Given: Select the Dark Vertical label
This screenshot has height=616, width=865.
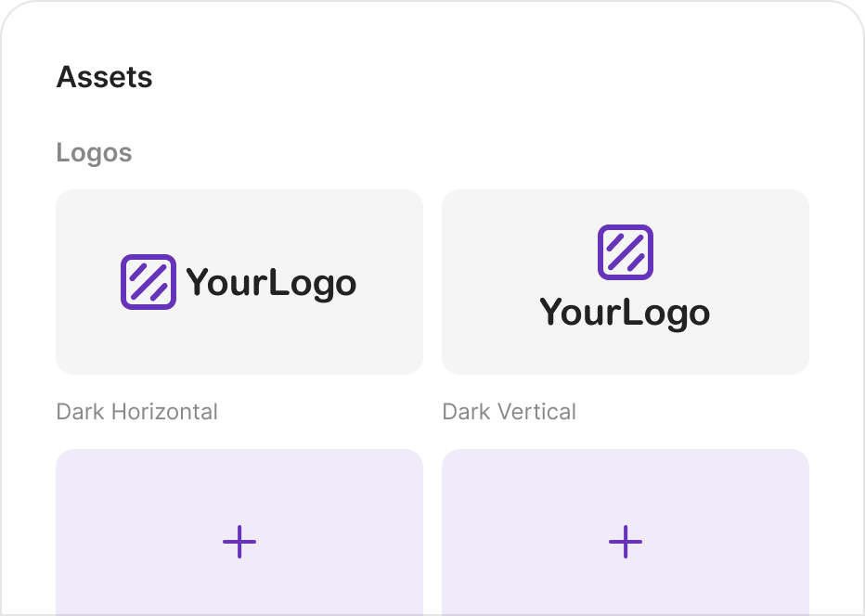Looking at the screenshot, I should coord(510,412).
